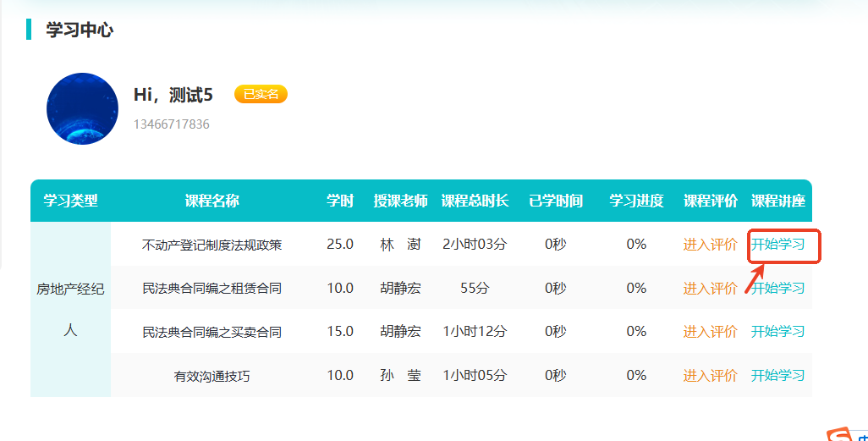Click the 学习类型 column header
This screenshot has width=868, height=441.
point(70,201)
